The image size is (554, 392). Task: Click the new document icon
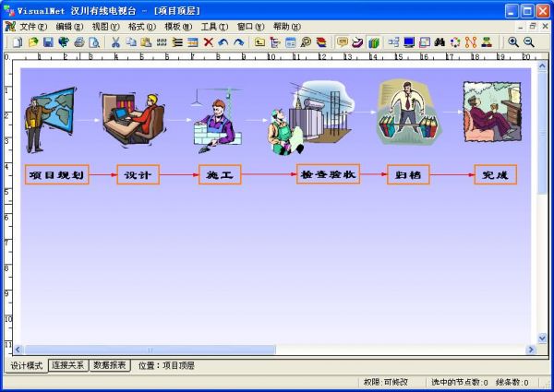coord(18,42)
